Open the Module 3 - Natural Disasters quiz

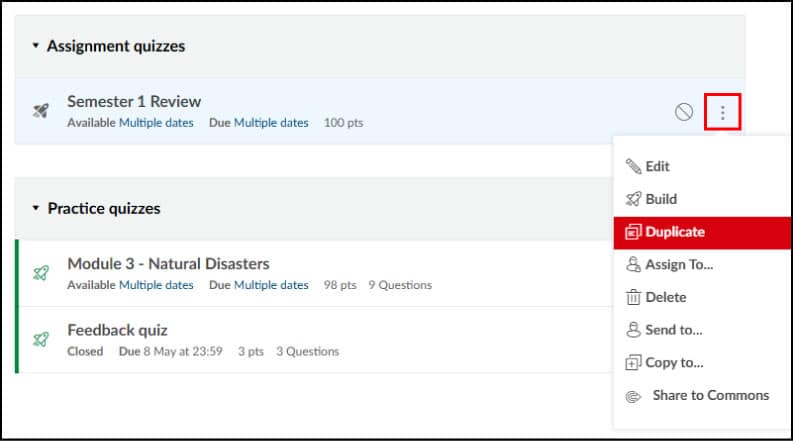click(x=168, y=264)
